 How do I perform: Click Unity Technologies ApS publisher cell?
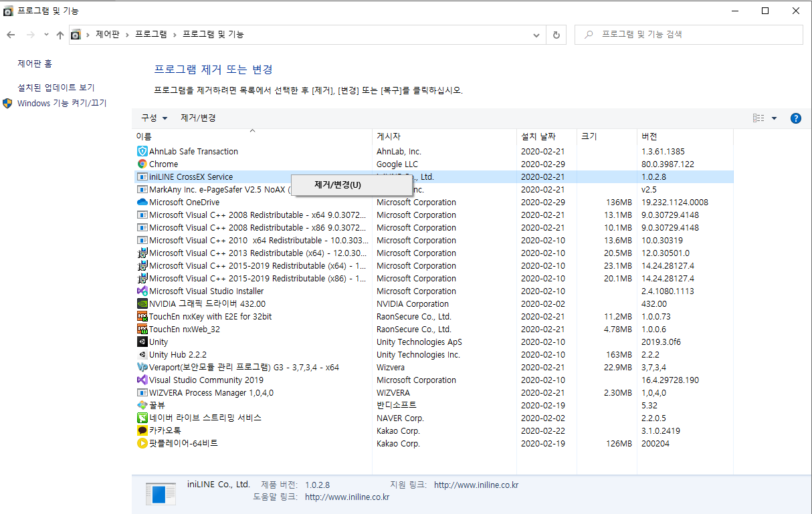(419, 342)
